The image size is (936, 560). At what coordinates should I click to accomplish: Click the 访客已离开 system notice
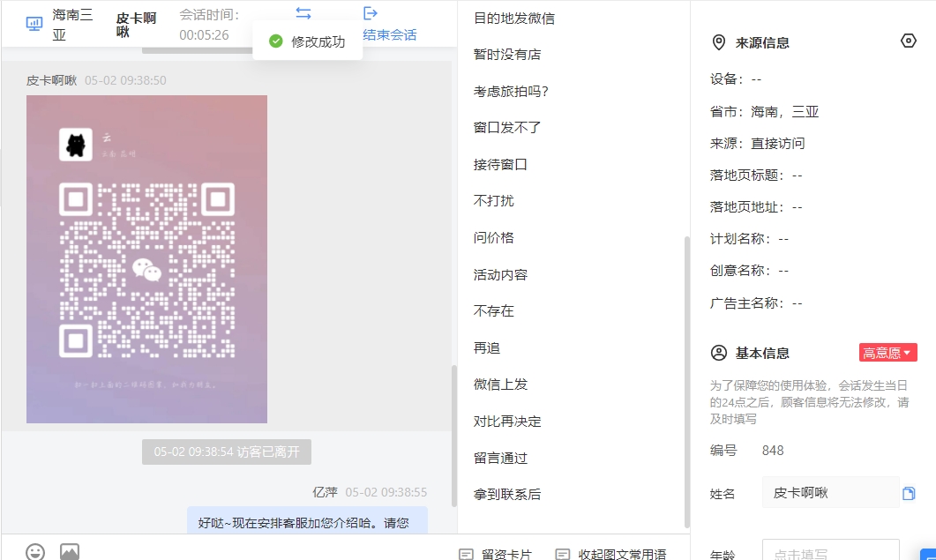coord(227,452)
